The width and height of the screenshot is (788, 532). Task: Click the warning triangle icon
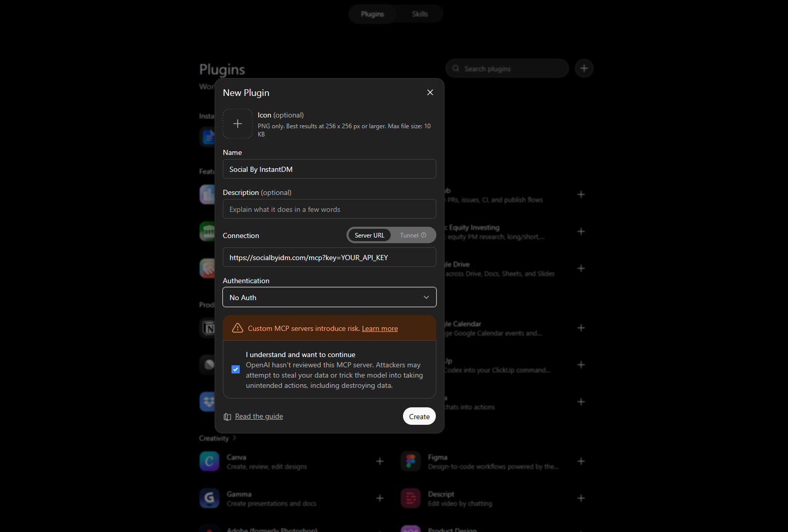[238, 328]
